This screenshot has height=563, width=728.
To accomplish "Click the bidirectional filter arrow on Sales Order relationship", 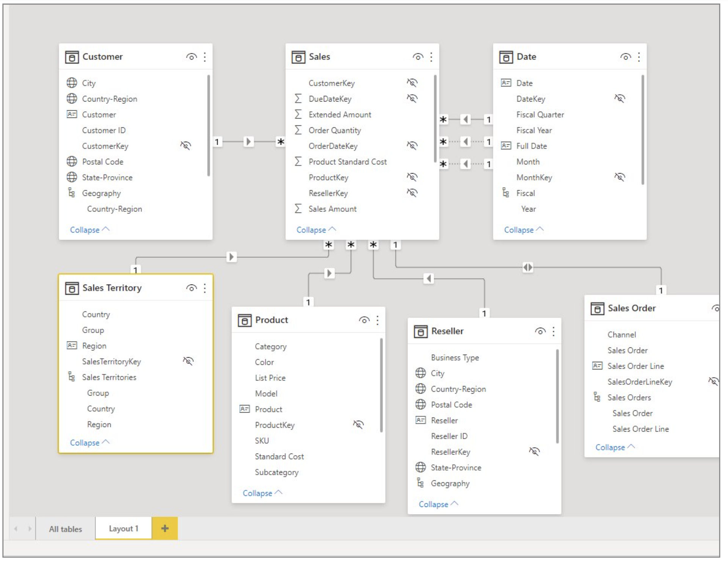I will 527,267.
